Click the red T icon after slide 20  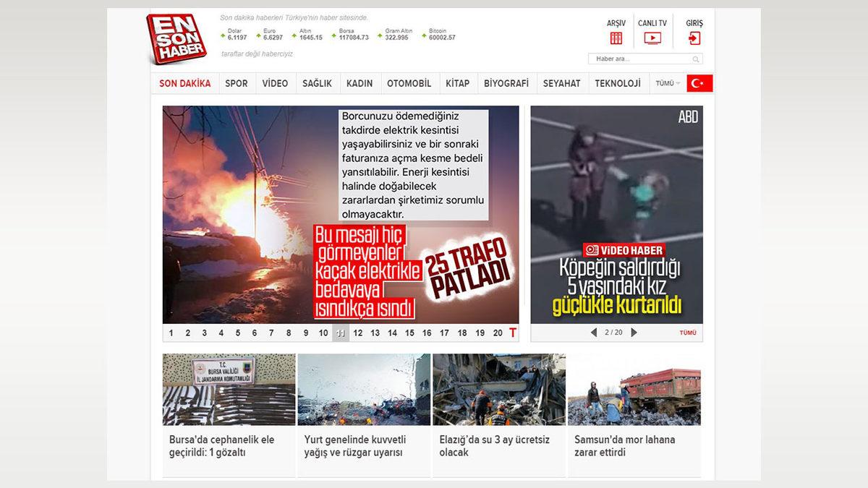513,333
